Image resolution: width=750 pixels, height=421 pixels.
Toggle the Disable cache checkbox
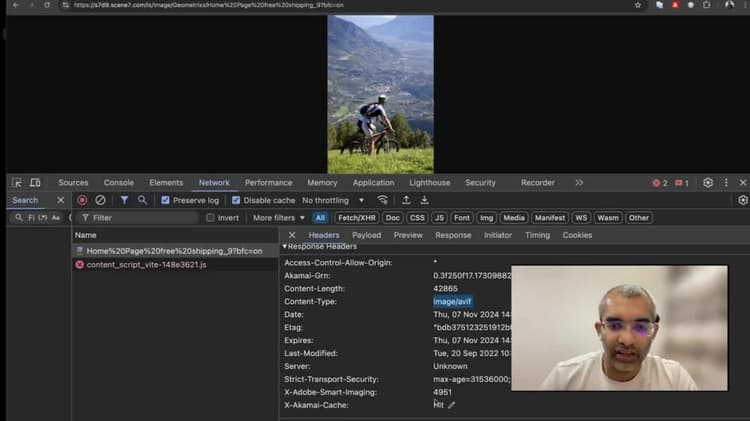[237, 200]
